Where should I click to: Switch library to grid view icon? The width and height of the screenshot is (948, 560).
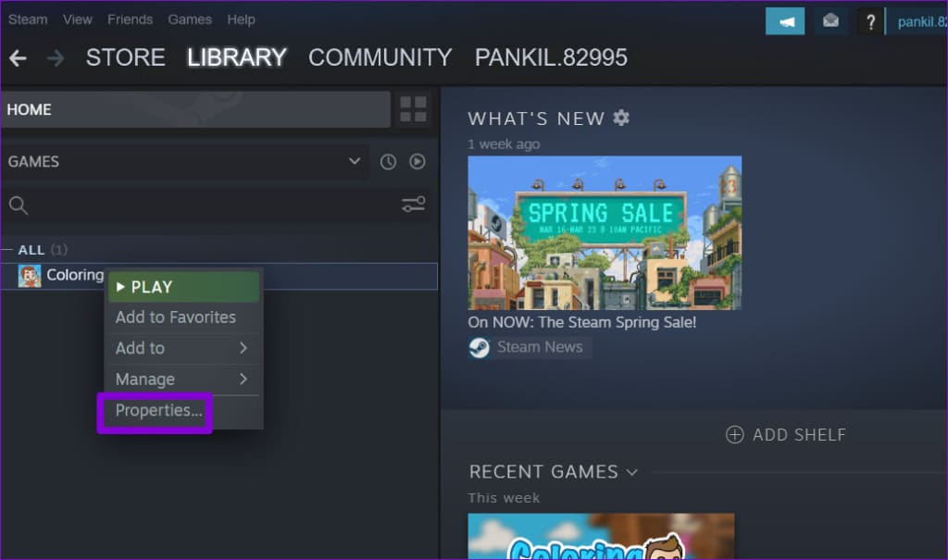coord(413,109)
